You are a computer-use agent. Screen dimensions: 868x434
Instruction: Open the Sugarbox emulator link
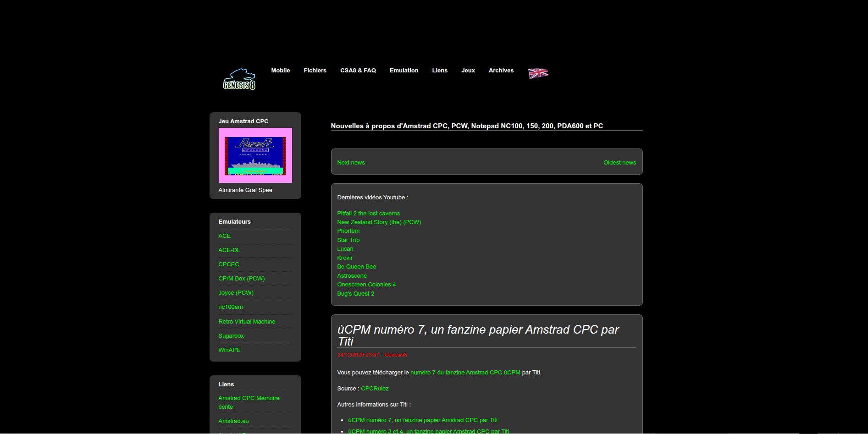tap(231, 336)
